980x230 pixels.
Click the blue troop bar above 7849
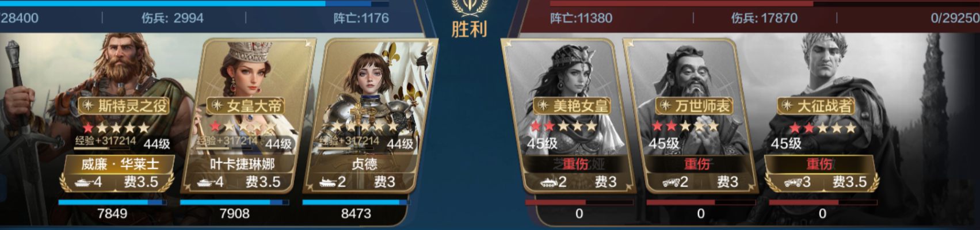tap(112, 202)
